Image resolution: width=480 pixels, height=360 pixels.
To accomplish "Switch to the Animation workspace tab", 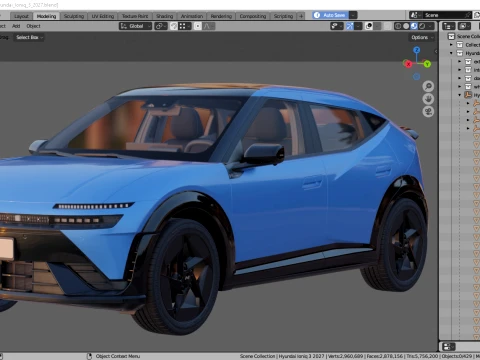I will (192, 16).
